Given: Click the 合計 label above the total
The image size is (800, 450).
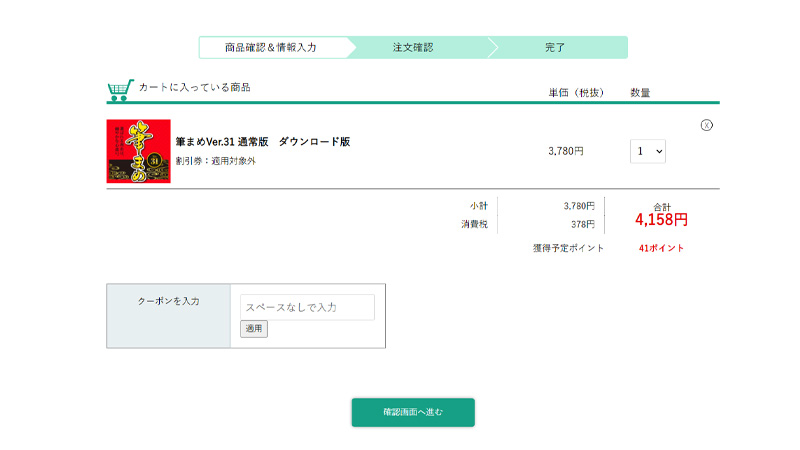Looking at the screenshot, I should click(662, 207).
